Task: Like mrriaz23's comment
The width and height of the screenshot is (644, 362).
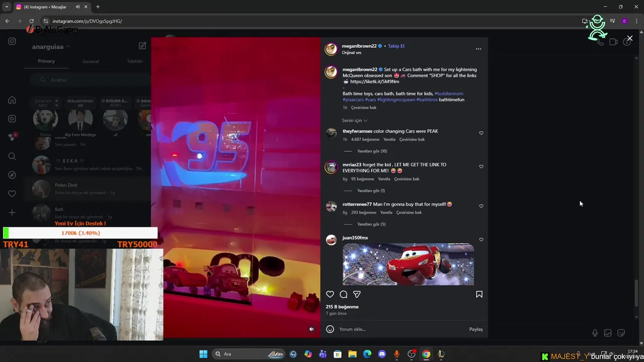Action: coord(481,166)
